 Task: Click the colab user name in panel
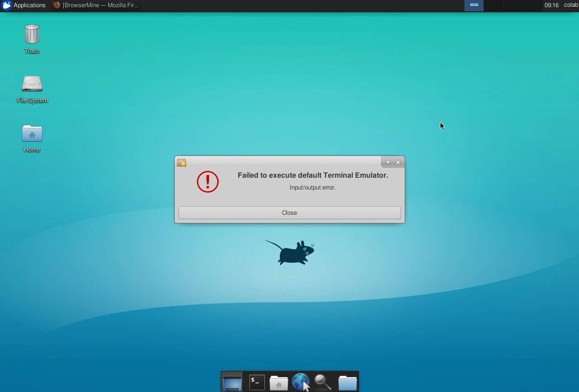click(x=571, y=5)
